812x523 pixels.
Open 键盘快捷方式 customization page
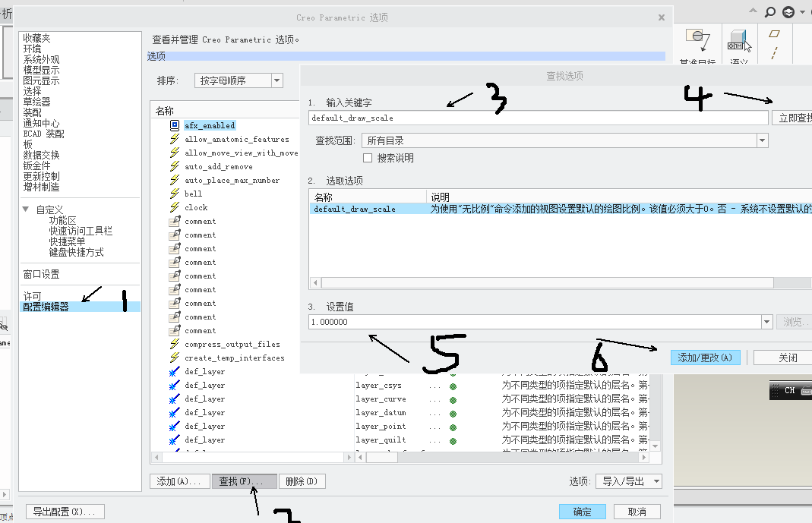tap(76, 252)
